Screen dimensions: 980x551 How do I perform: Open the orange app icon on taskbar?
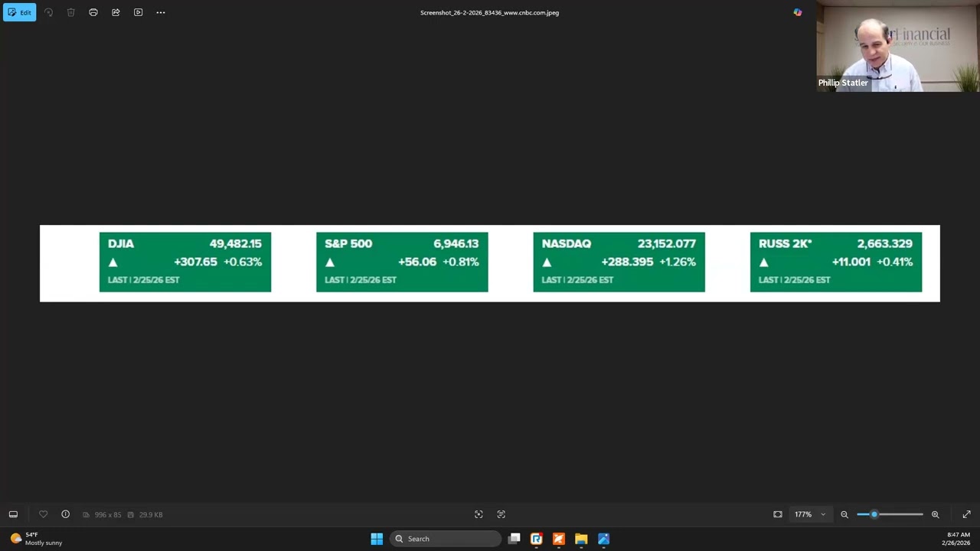(x=559, y=539)
